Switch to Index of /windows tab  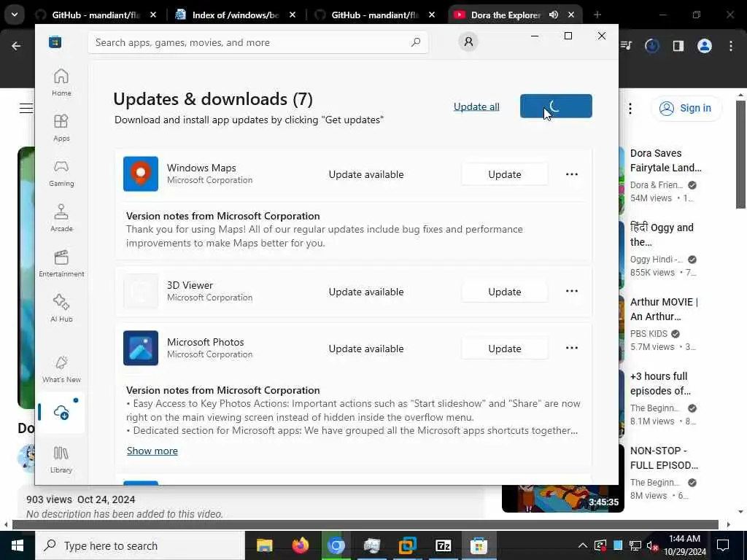point(236,15)
